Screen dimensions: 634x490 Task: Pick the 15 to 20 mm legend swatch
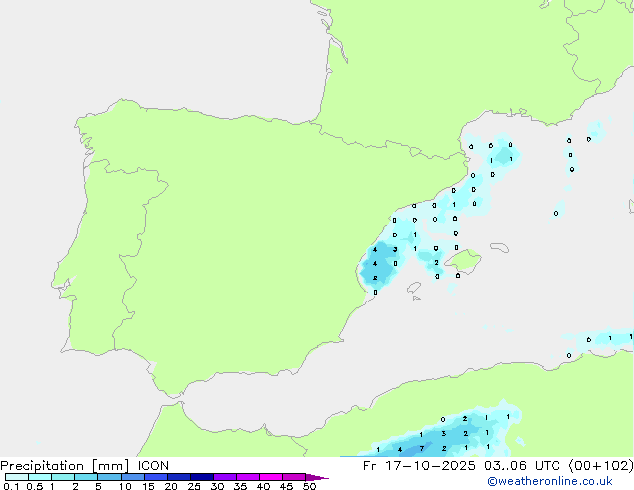click(x=155, y=477)
